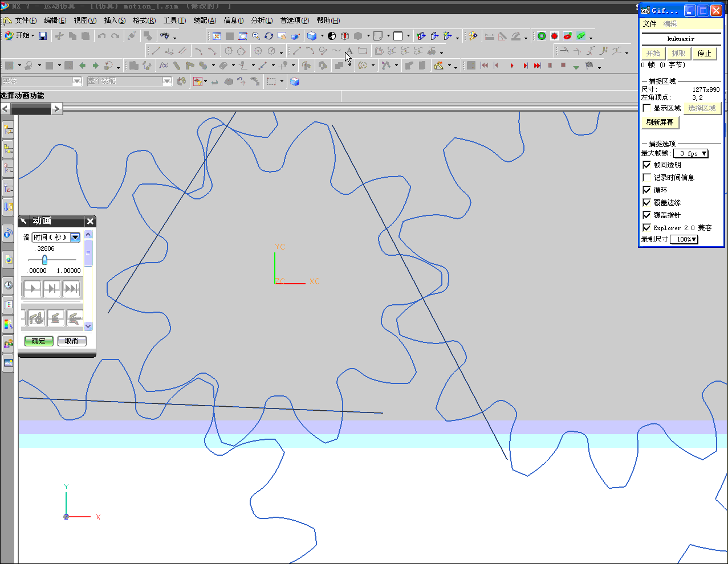Click the binoculars find icon
This screenshot has height=564, width=728.
165,36
